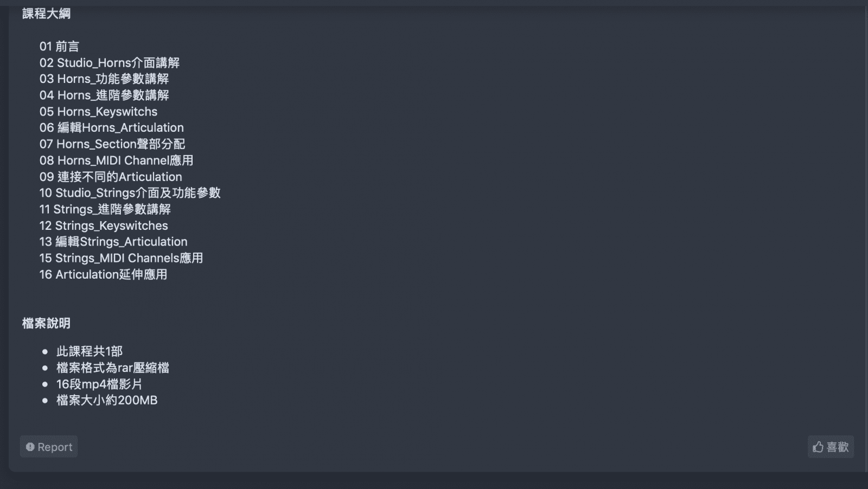
Task: Click the 檔案大小約200MB bullet
Action: tap(107, 401)
